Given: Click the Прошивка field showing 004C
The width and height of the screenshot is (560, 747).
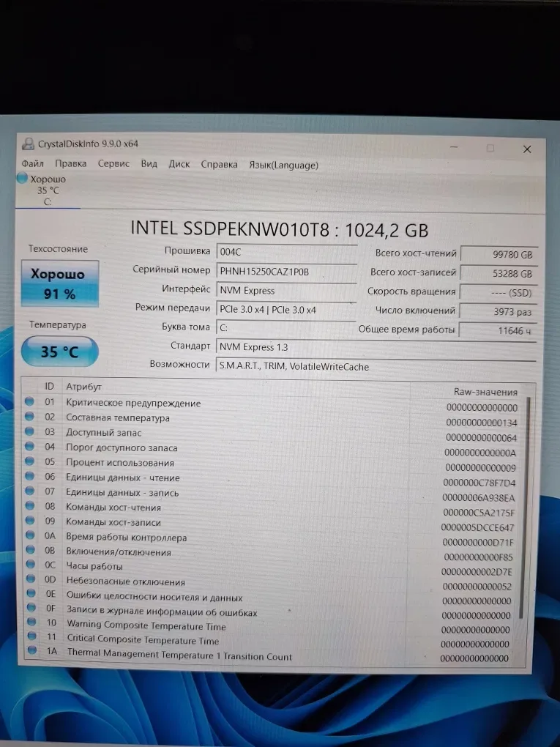Looking at the screenshot, I should (287, 251).
